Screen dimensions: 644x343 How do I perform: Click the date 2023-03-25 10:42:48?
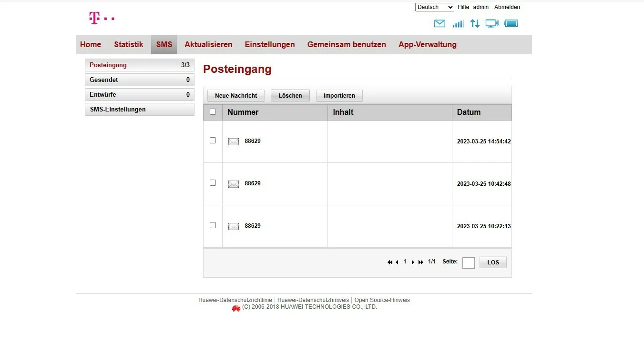pyautogui.click(x=484, y=184)
